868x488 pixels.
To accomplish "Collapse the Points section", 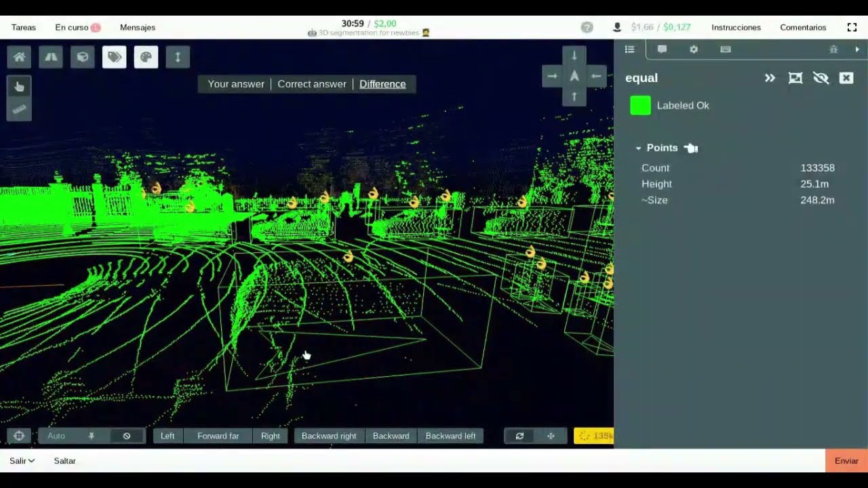I will [x=638, y=148].
